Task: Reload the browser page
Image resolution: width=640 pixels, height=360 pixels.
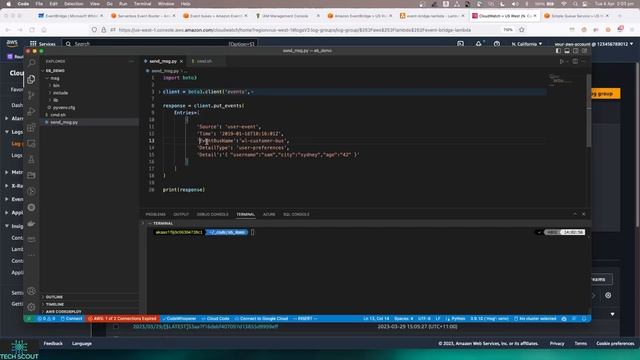Action: 32,30
